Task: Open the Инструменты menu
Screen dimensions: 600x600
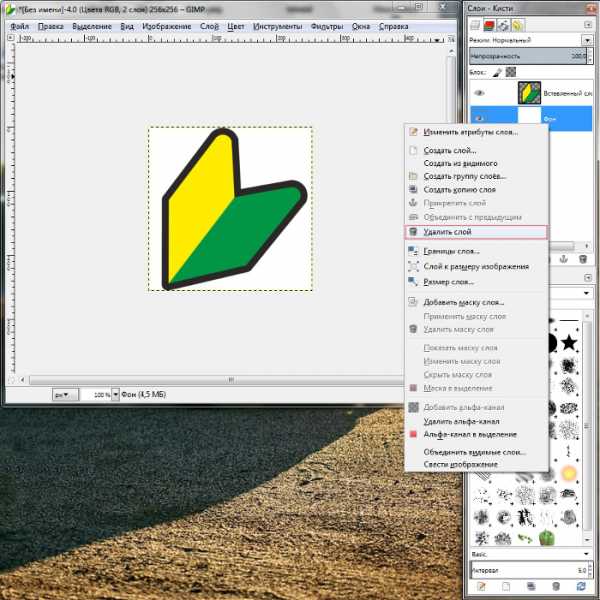Action: coord(277,26)
